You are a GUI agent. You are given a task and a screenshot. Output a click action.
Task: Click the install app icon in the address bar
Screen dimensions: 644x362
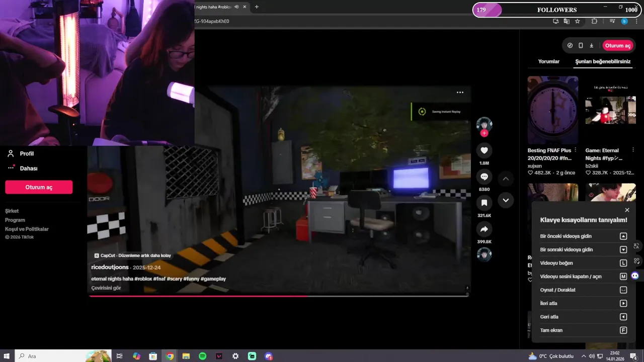(555, 21)
